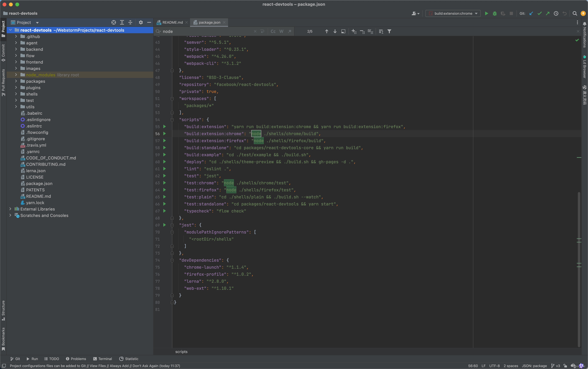Start debugging with the bug icon

coord(495,13)
